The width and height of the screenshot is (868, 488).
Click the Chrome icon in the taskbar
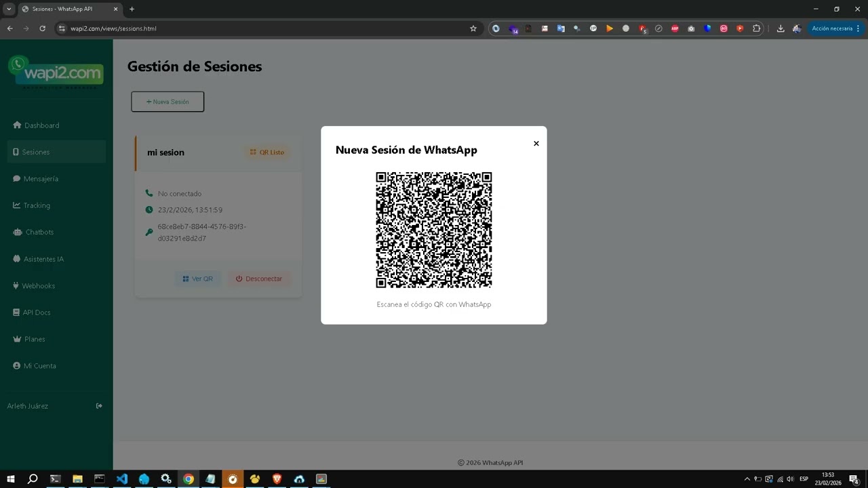click(x=189, y=479)
